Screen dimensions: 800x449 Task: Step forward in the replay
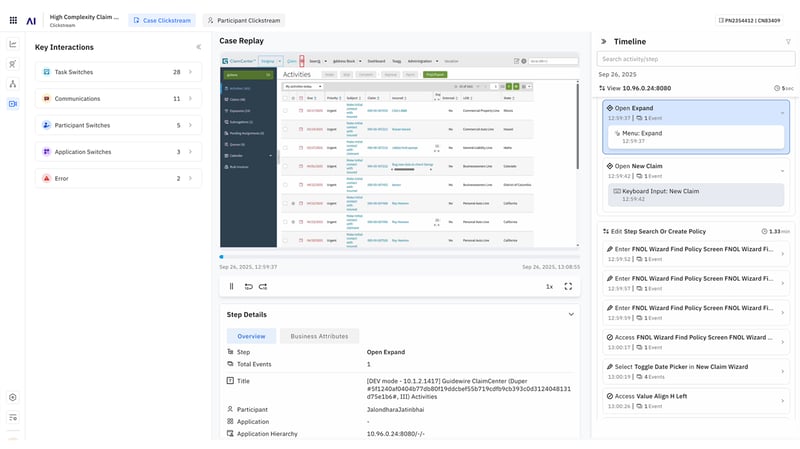(x=263, y=286)
